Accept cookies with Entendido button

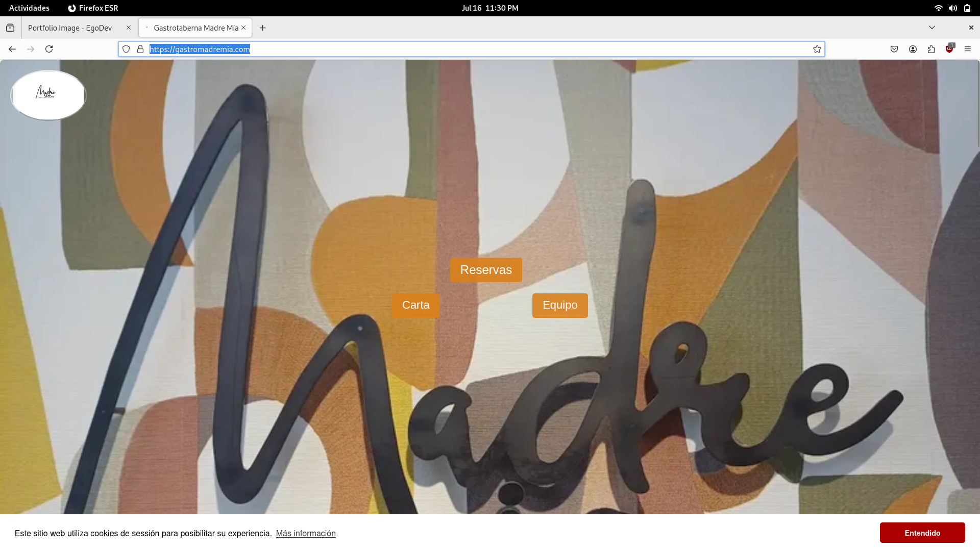(922, 533)
